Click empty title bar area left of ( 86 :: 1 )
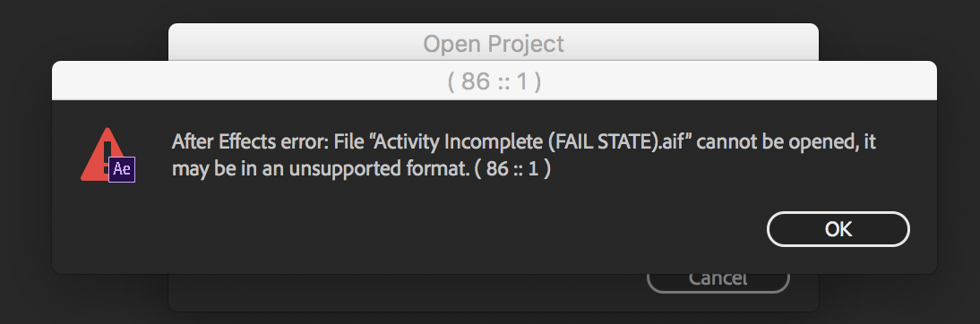980x324 pixels. pyautogui.click(x=250, y=81)
